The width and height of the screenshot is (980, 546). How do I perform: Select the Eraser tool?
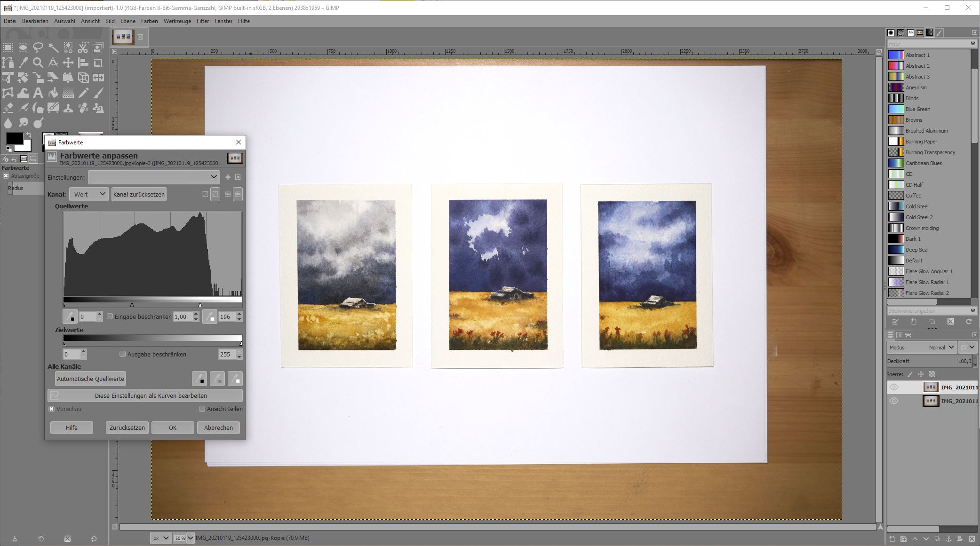pyautogui.click(x=8, y=108)
